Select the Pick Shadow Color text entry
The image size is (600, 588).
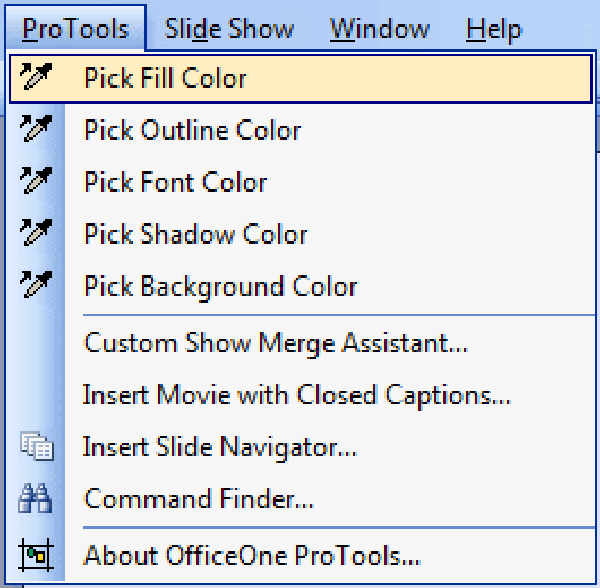[x=196, y=234]
